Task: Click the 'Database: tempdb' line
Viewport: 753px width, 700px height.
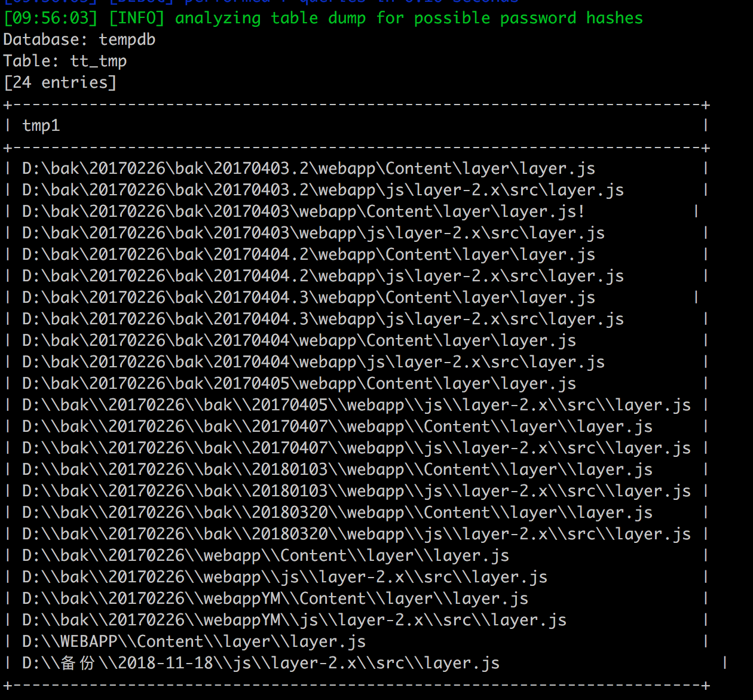Action: [x=79, y=39]
